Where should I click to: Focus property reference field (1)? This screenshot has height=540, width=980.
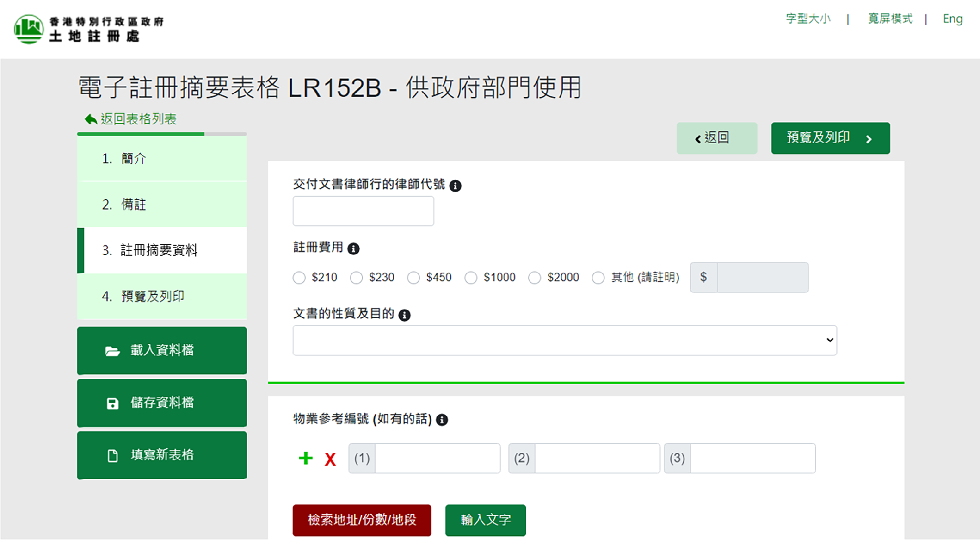click(438, 458)
